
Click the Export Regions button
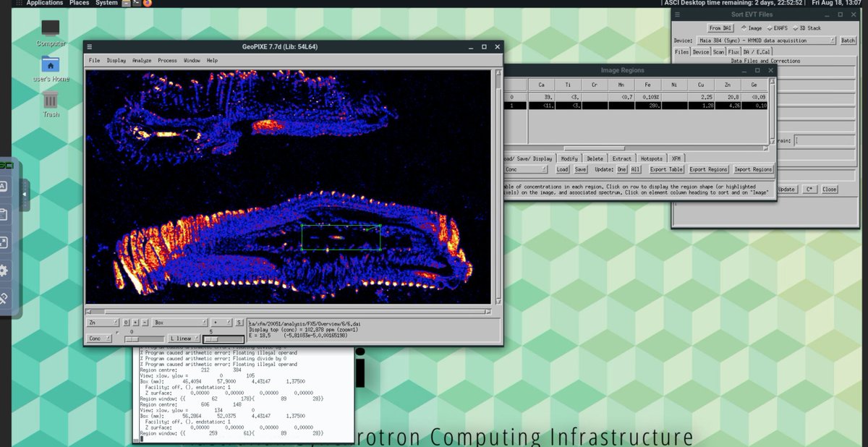click(x=708, y=169)
